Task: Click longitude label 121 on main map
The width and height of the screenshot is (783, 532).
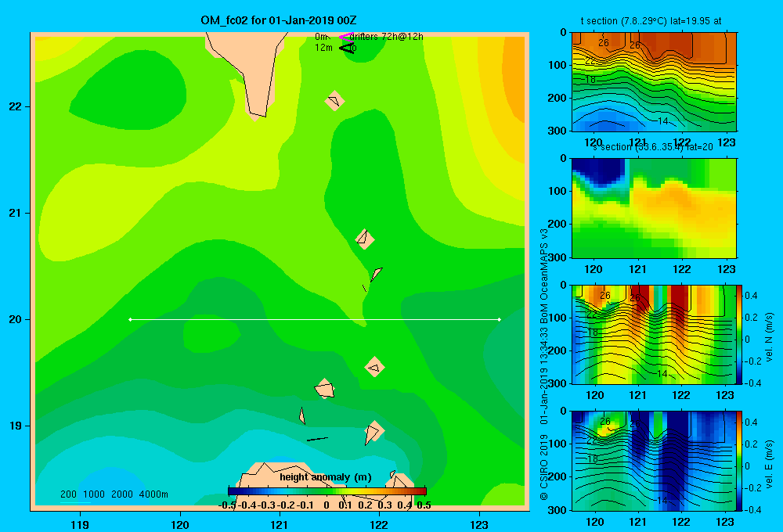Action: pyautogui.click(x=280, y=524)
